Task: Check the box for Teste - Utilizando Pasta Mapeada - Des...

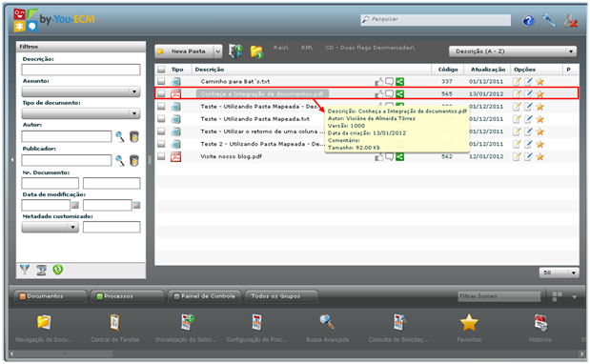Action: (161, 107)
